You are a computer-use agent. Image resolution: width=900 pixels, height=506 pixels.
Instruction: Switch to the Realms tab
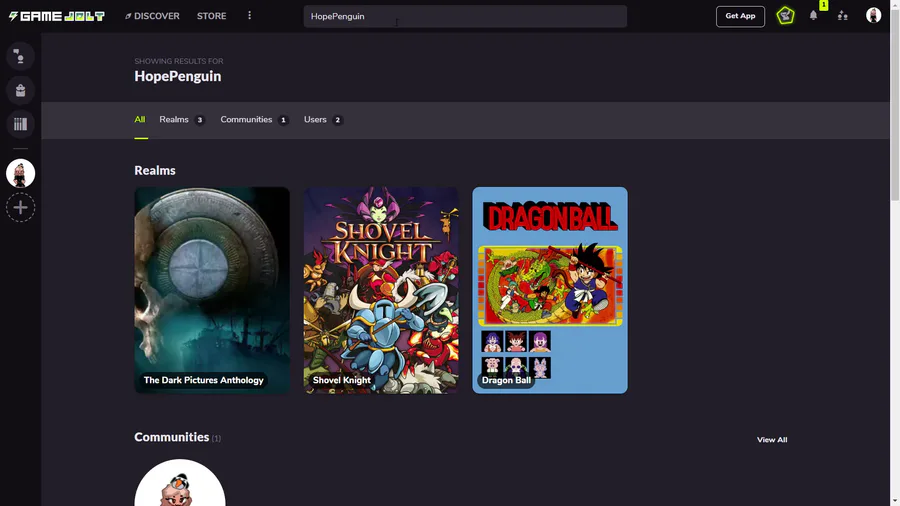(181, 119)
